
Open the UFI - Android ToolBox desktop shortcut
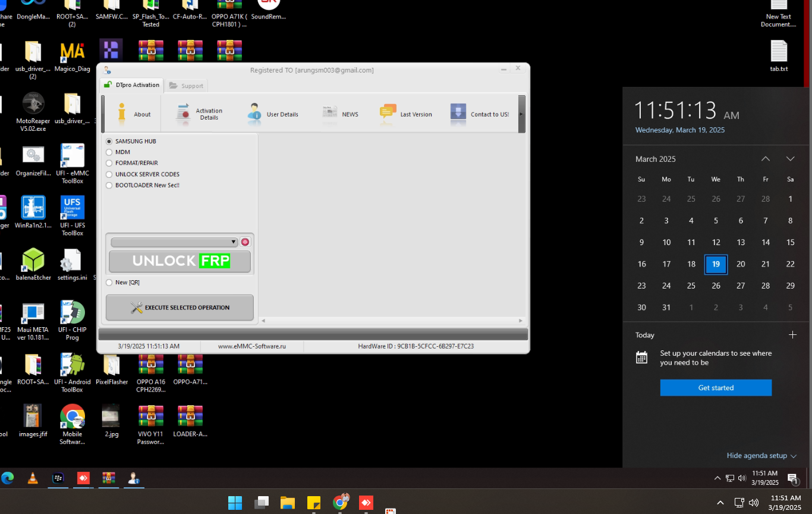(x=73, y=372)
